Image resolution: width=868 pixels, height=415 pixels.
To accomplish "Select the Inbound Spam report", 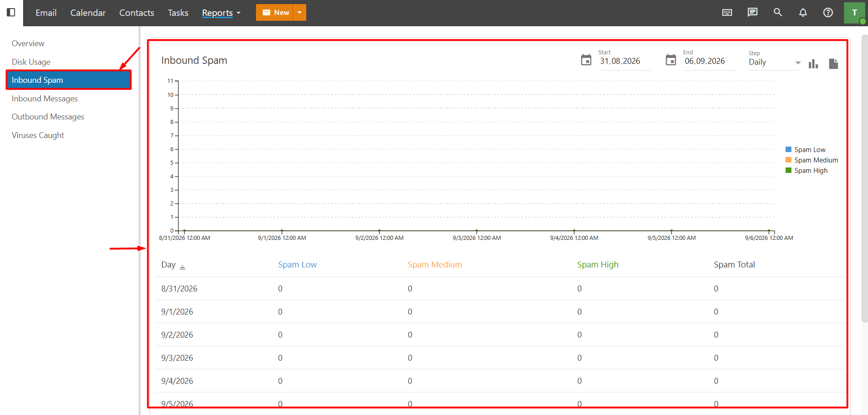I will (68, 80).
